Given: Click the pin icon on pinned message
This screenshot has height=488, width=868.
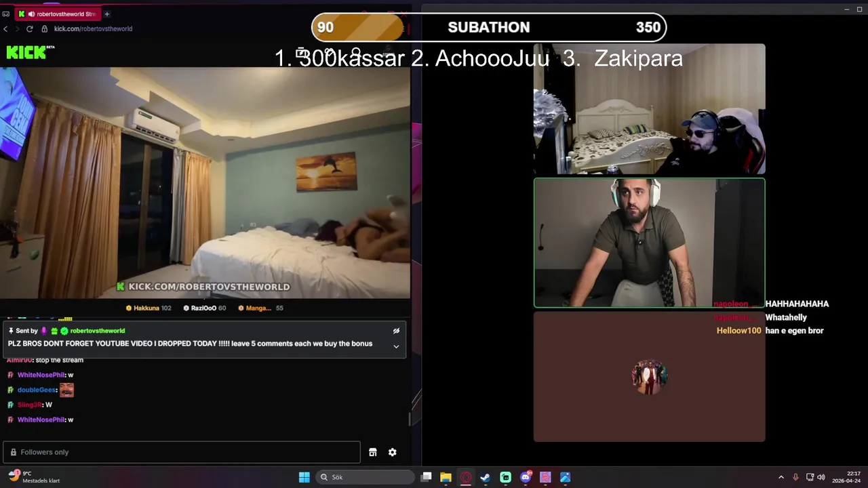Looking at the screenshot, I should click(11, 331).
